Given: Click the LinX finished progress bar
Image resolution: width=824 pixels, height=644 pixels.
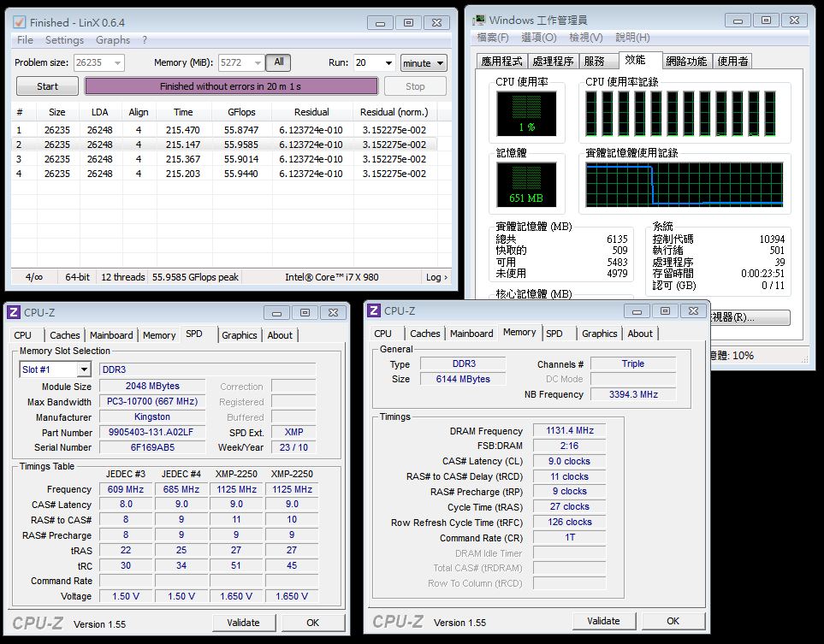Looking at the screenshot, I should (x=231, y=86).
